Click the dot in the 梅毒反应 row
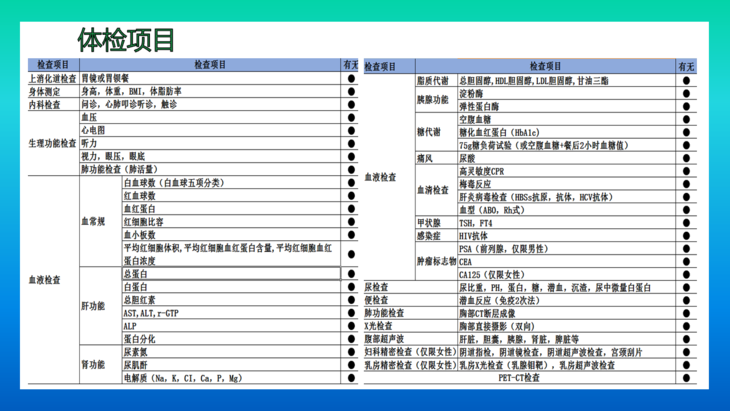The height and width of the screenshot is (411, 730). pos(686,184)
